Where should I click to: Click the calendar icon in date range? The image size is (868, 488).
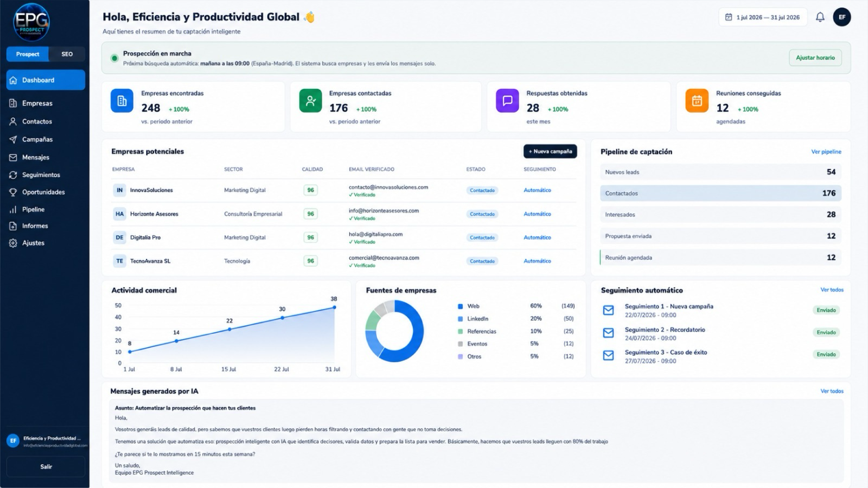728,17
